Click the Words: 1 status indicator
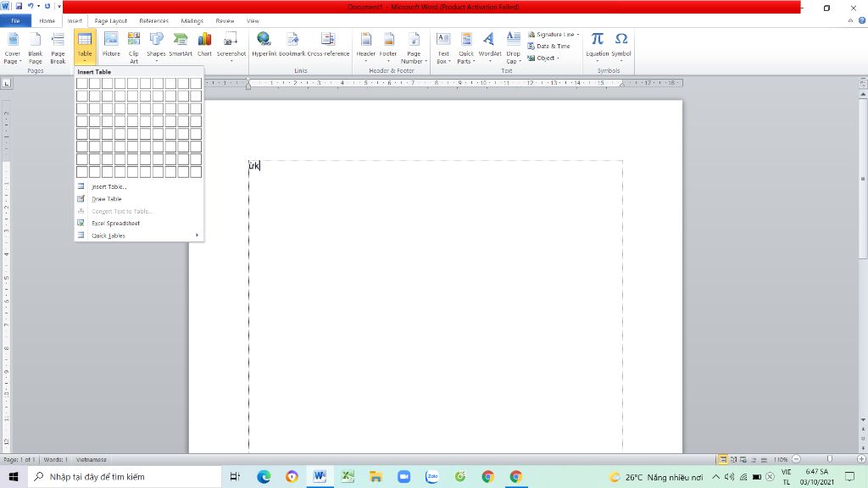 [55, 460]
